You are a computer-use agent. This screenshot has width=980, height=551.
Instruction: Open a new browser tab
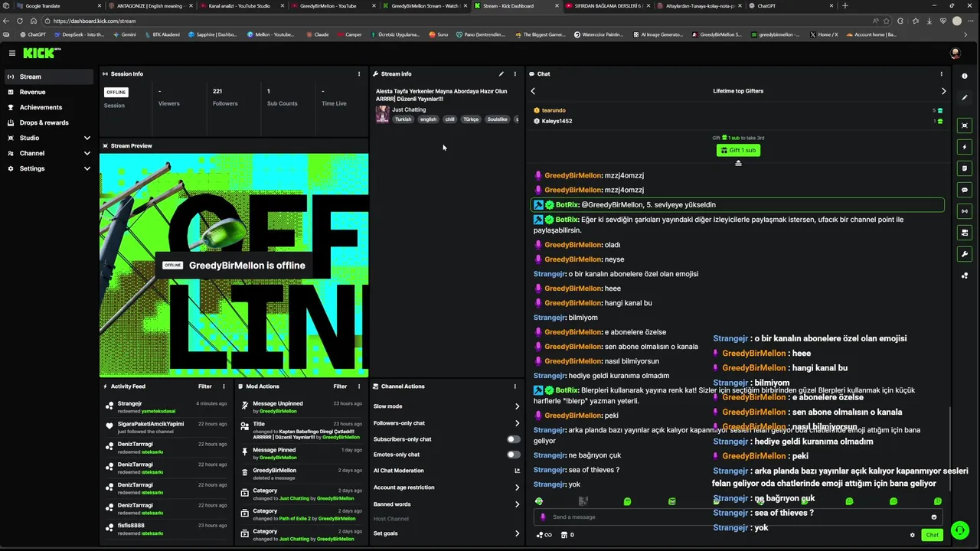pyautogui.click(x=845, y=5)
